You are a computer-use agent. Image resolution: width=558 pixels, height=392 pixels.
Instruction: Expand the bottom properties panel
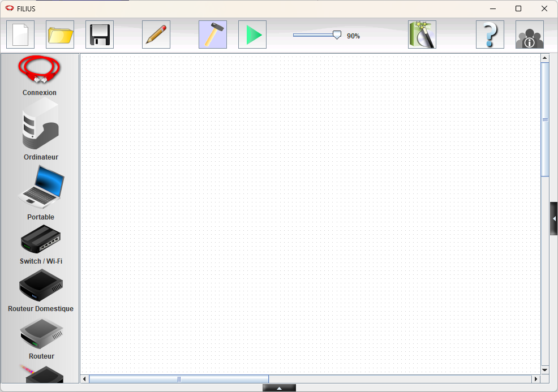279,388
